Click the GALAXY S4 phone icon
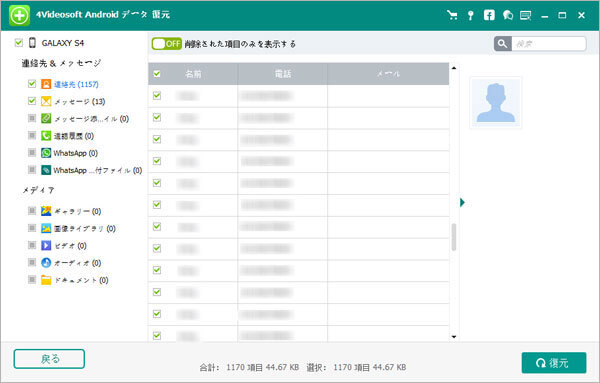 [33, 43]
